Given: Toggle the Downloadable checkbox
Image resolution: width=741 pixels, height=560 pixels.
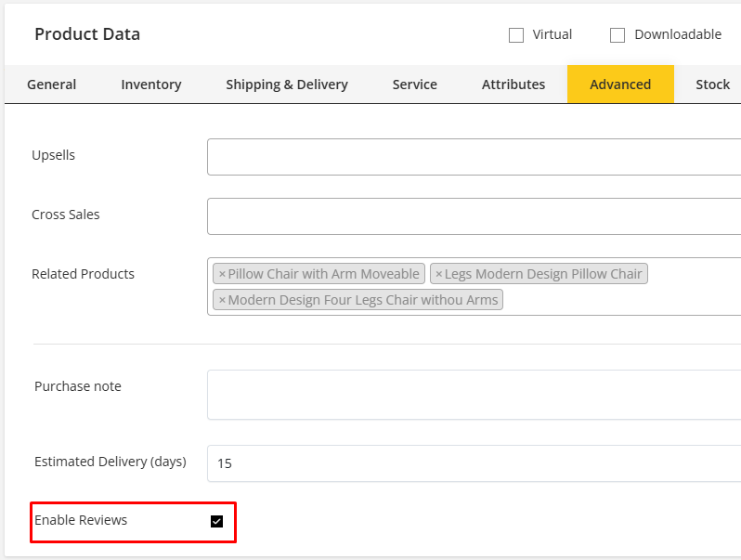Looking at the screenshot, I should tap(617, 35).
